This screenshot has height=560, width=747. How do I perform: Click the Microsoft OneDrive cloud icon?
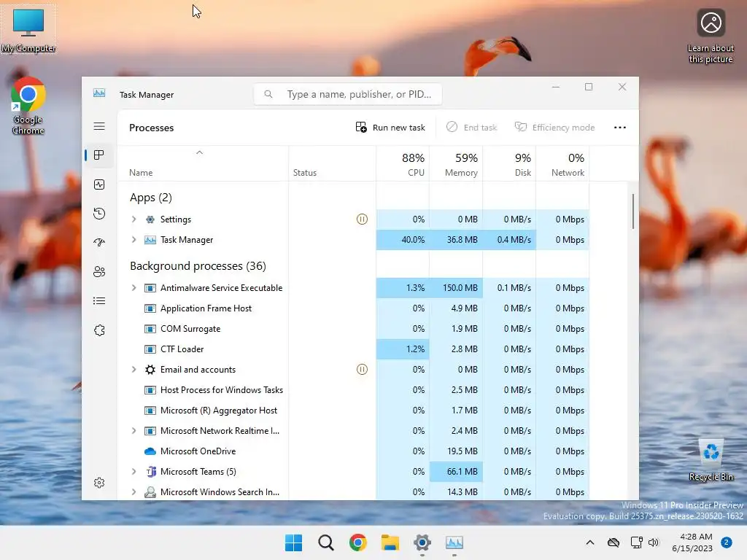[150, 451]
